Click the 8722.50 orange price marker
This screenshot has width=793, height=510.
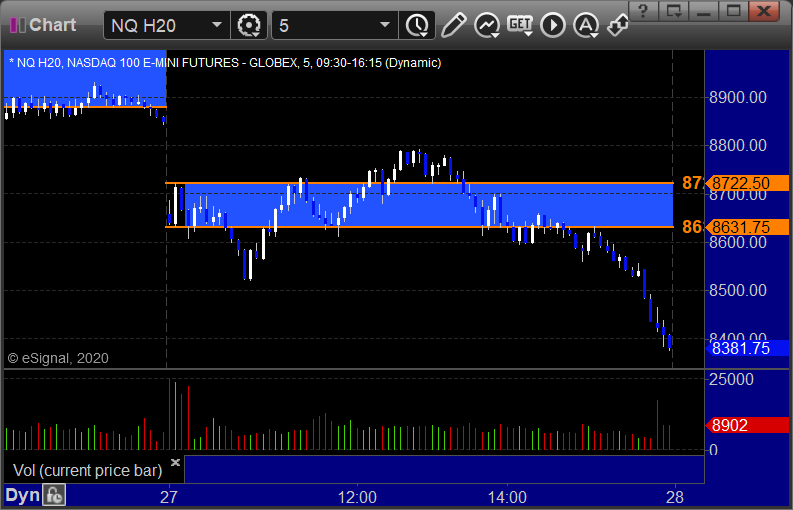(747, 183)
